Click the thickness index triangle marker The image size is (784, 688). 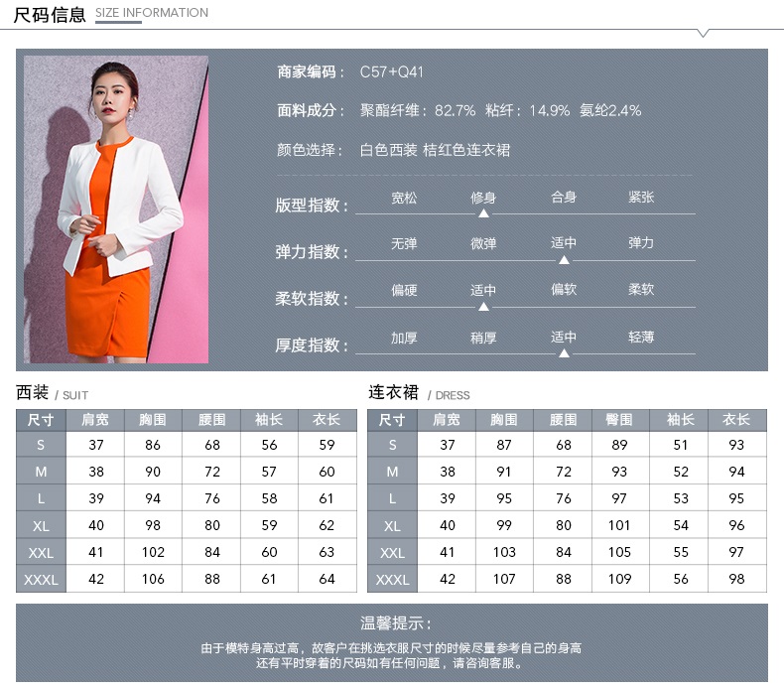coord(564,353)
